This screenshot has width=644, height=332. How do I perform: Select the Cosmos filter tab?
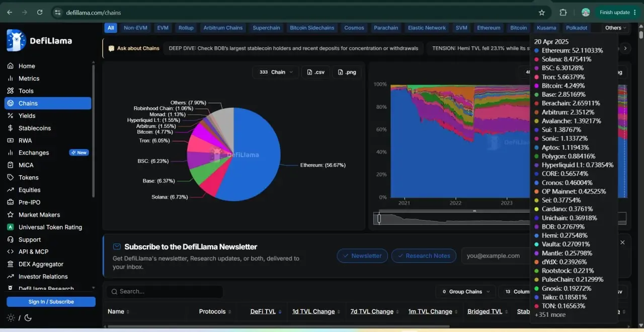[354, 28]
